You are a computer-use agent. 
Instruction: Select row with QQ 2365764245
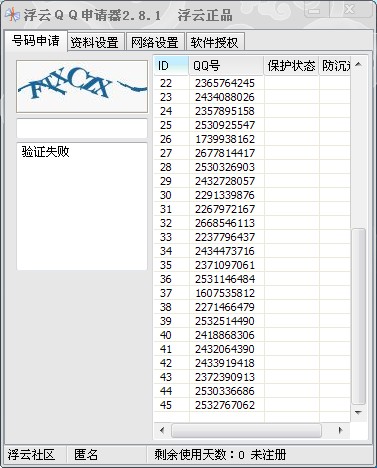click(252, 83)
